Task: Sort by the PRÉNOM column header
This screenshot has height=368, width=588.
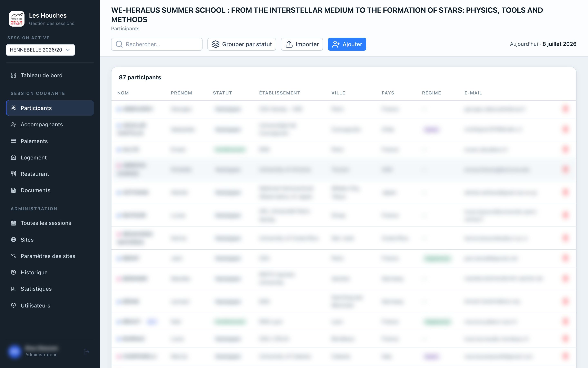Action: coord(182,93)
